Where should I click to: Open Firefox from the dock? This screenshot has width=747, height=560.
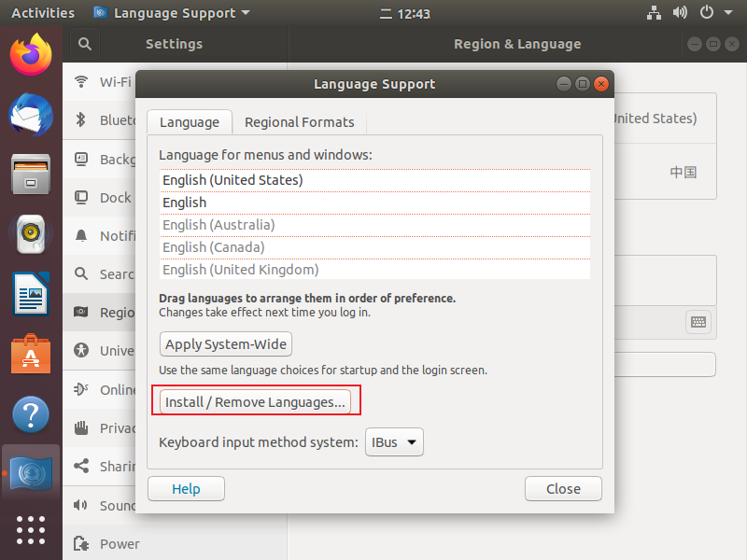point(31,55)
